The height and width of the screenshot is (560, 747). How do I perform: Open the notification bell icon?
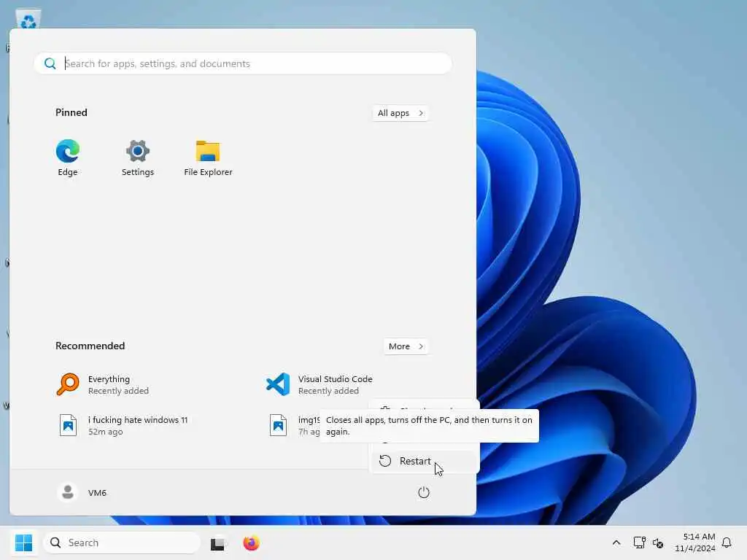[727, 542]
